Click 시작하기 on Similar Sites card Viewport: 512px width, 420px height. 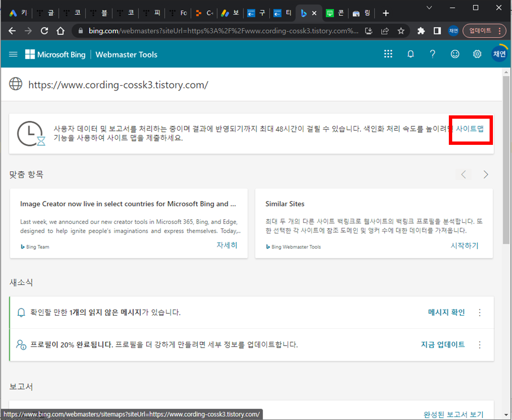click(x=465, y=246)
